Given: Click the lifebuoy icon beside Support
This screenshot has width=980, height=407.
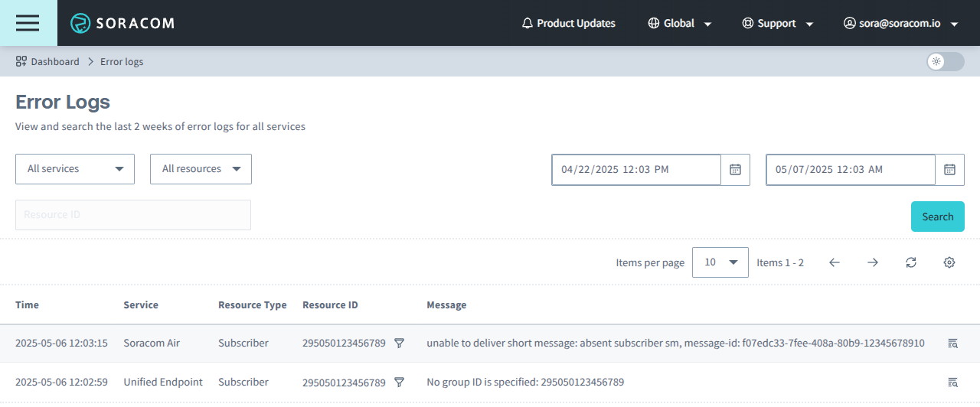Looking at the screenshot, I should (748, 23).
